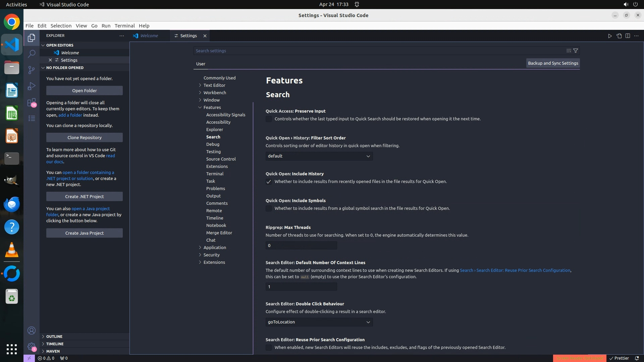This screenshot has width=644, height=362.
Task: Open the Terminal menu
Action: tap(124, 26)
